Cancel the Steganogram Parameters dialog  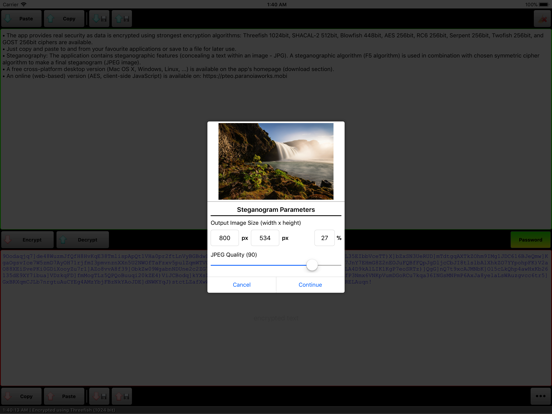coord(242,284)
